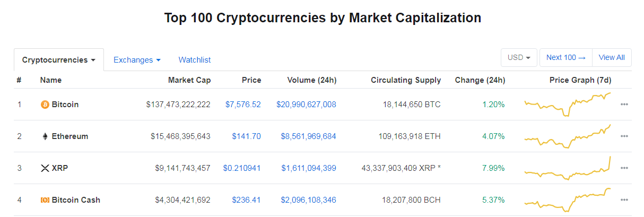Open the three-dot menu for Ethereum row
Screen dimensions: 644x217
624,136
